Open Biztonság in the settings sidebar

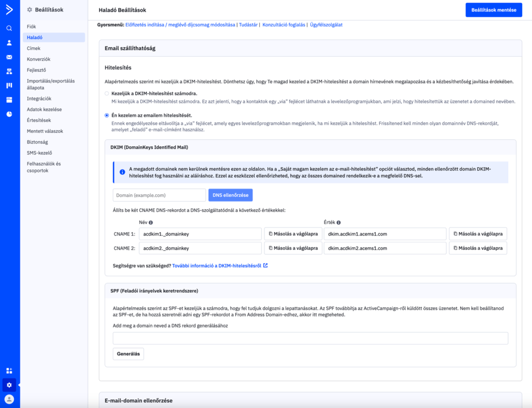(37, 142)
